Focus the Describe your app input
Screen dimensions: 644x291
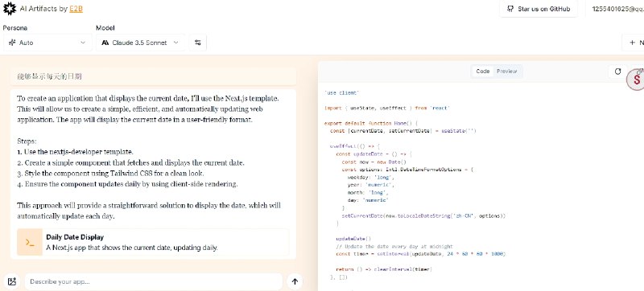pyautogui.click(x=154, y=281)
